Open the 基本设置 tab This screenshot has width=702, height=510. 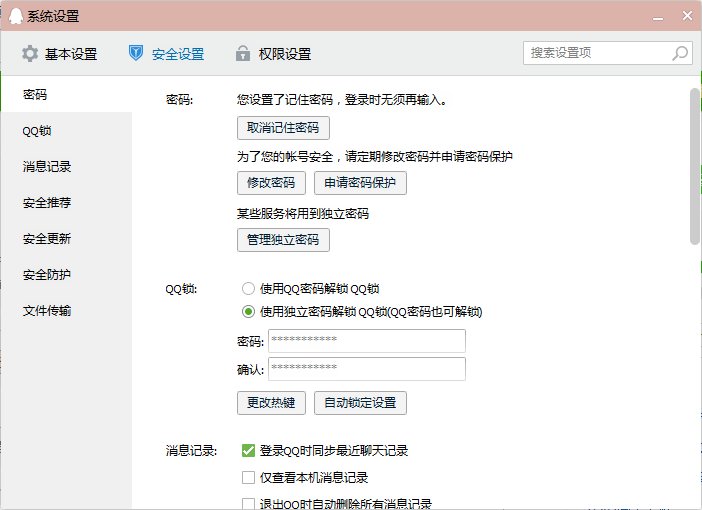pos(60,54)
